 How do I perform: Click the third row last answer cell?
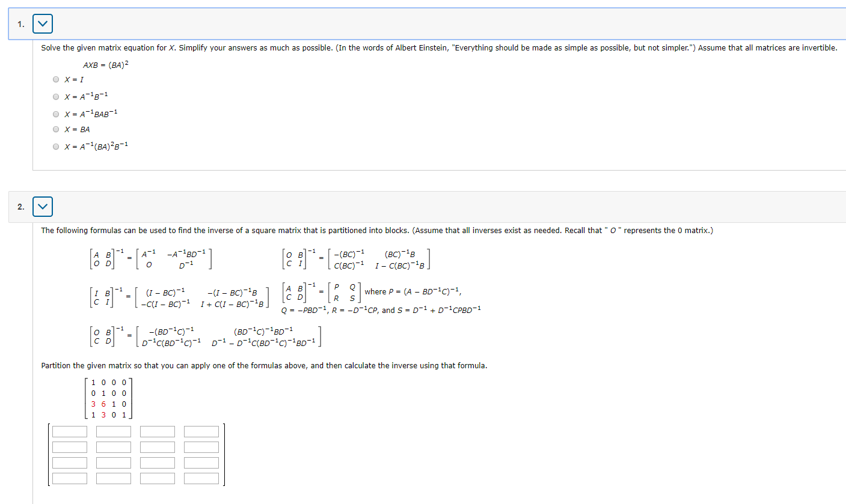pyautogui.click(x=201, y=463)
